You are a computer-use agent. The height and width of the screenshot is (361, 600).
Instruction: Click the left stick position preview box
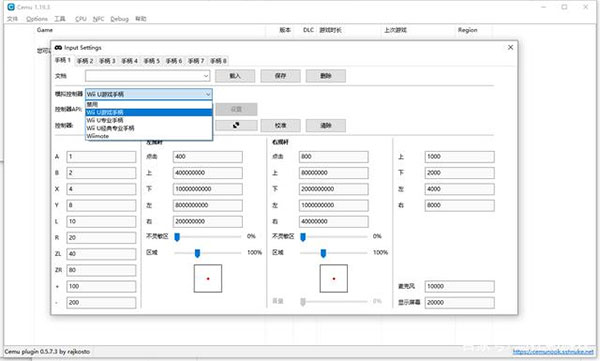tap(208, 278)
